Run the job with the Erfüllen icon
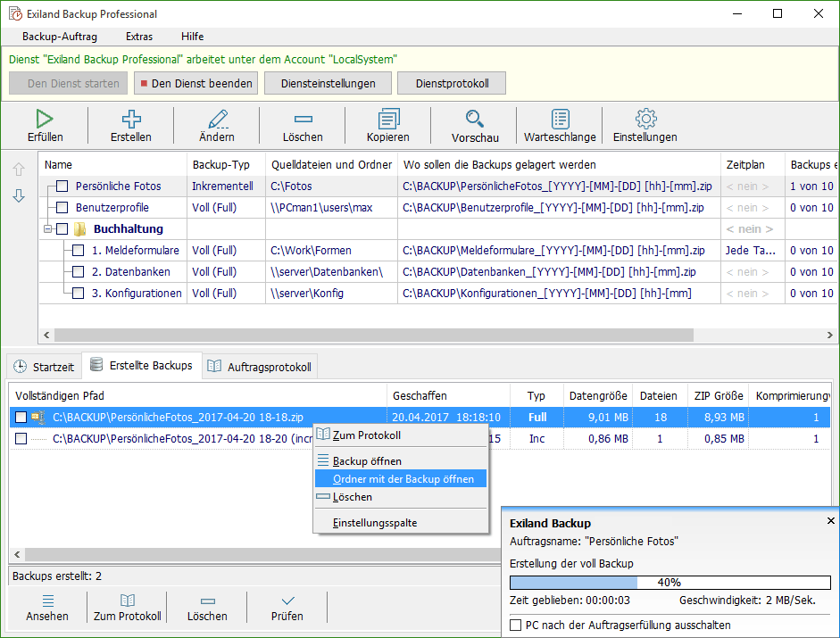Screen dimensions: 840x638 (45, 119)
